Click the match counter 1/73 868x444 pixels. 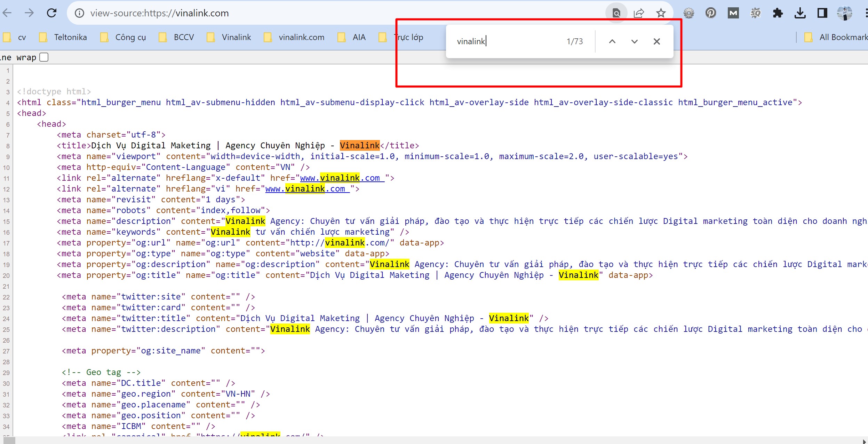[575, 41]
